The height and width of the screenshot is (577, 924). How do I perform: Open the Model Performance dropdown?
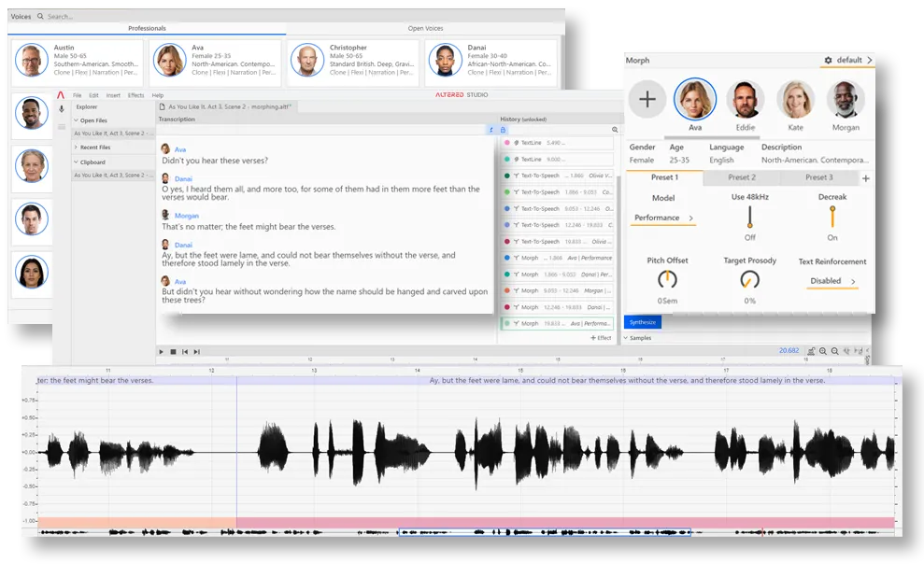pos(663,218)
